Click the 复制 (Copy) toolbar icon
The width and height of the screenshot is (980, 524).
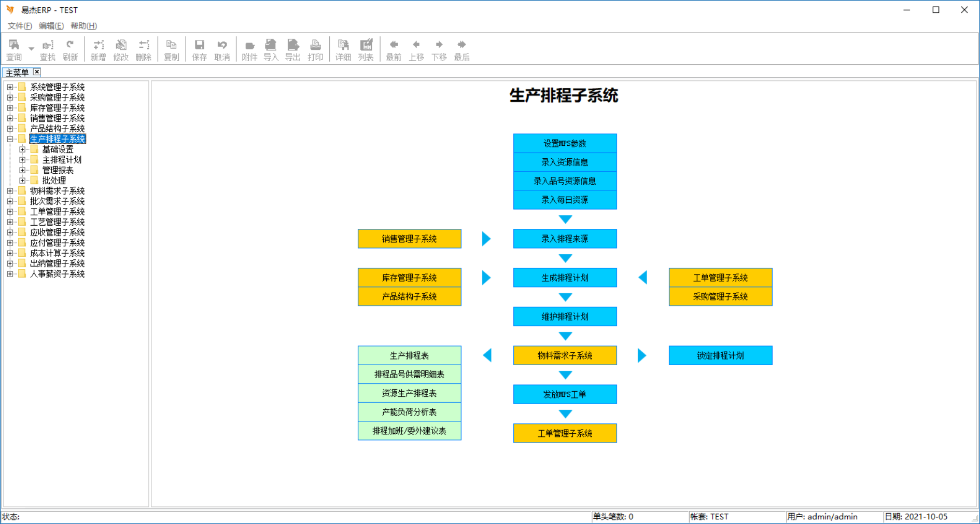pos(172,50)
